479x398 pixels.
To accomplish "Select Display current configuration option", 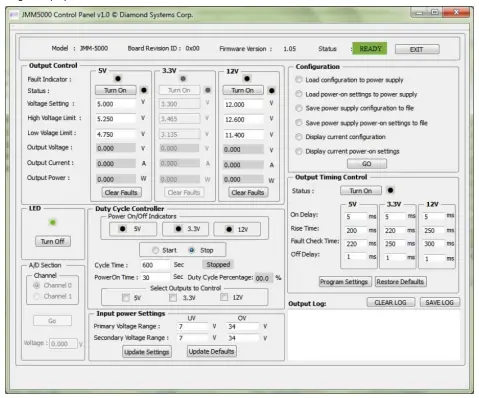I will 299,137.
